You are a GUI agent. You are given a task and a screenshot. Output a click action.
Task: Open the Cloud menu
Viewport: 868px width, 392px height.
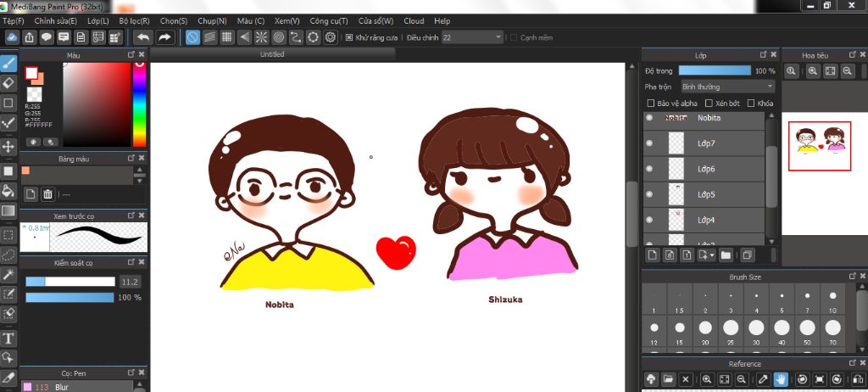pos(414,21)
